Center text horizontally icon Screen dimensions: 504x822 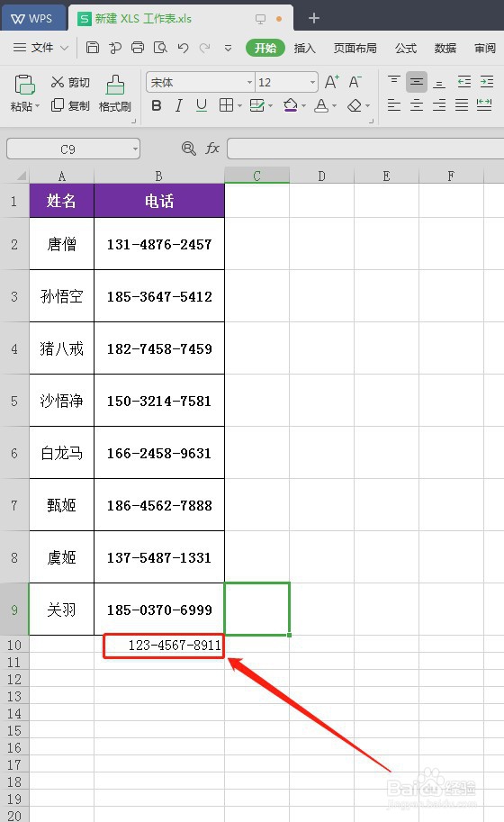click(x=417, y=105)
